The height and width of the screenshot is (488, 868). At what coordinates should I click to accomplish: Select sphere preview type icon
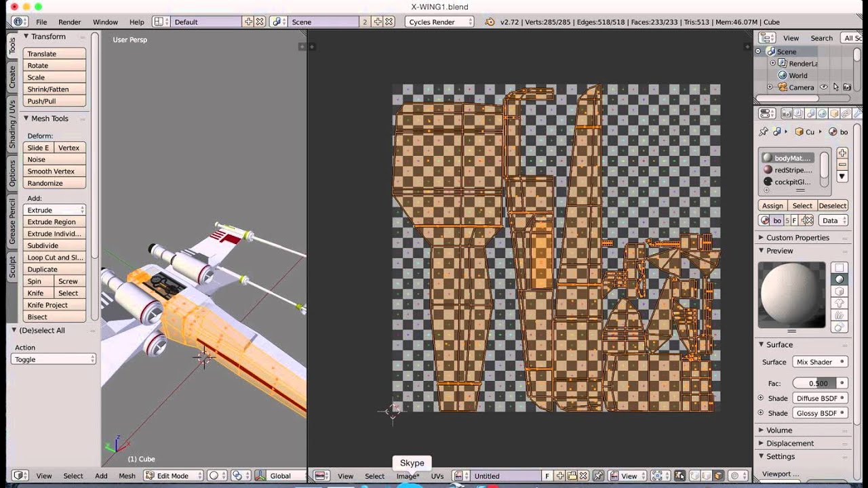[840, 279]
